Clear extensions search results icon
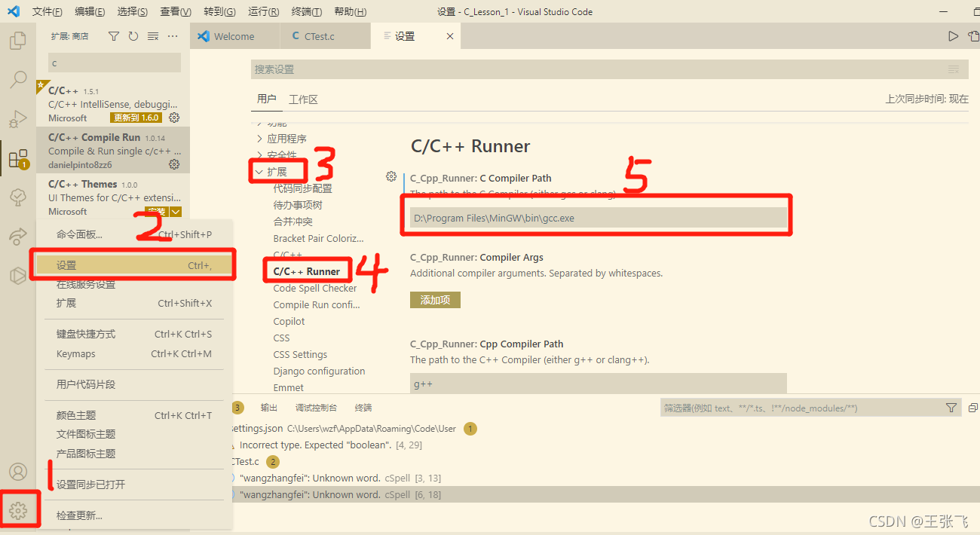980x535 pixels. pos(153,36)
